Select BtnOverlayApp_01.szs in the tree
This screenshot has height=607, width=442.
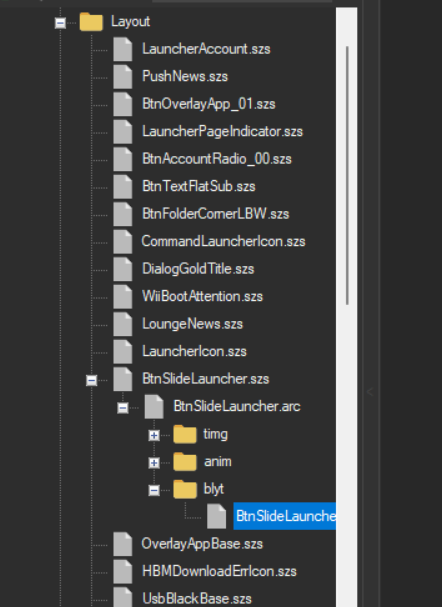point(209,104)
